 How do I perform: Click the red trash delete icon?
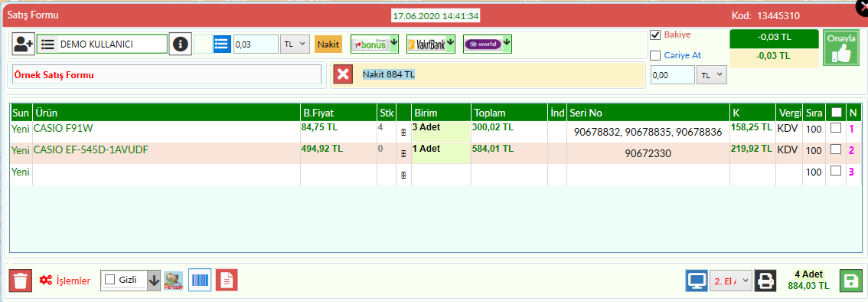pos(21,281)
